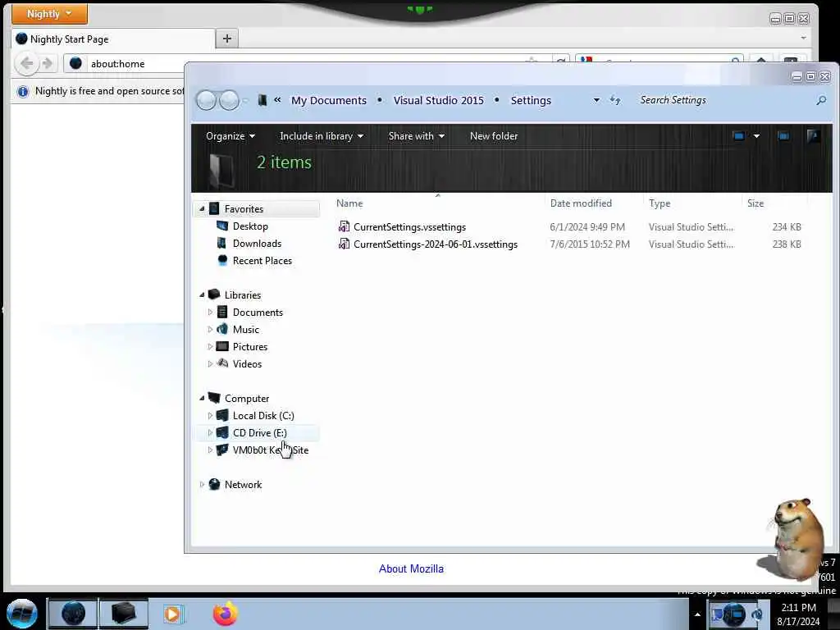Expand the Pictures library

coord(210,347)
